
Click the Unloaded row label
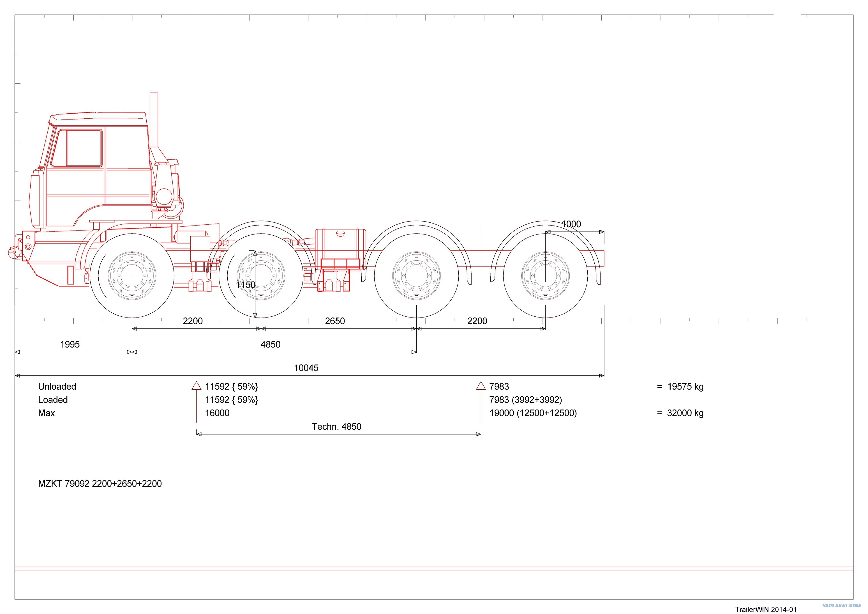point(57,386)
